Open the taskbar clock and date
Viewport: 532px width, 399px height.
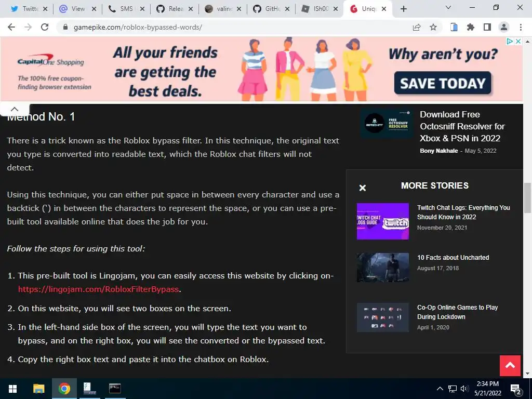[x=487, y=389]
